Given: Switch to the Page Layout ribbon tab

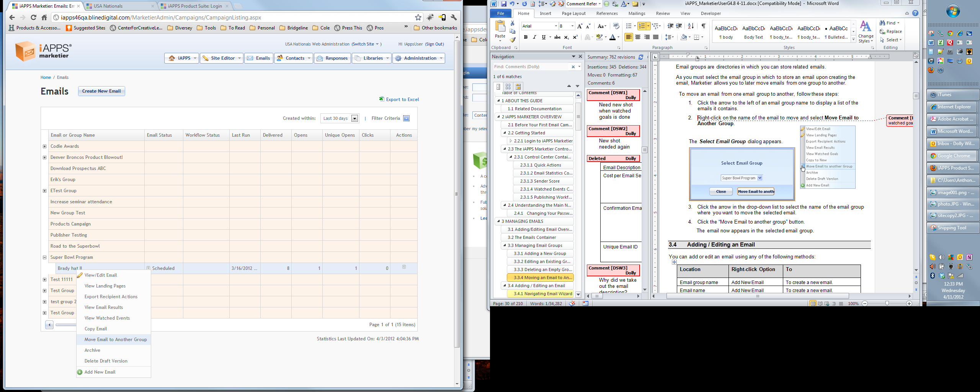Looking at the screenshot, I should pos(573,13).
